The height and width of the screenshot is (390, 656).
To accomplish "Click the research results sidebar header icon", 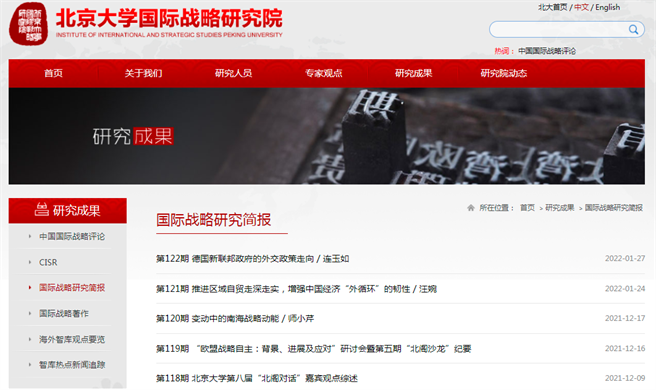I will coord(41,209).
